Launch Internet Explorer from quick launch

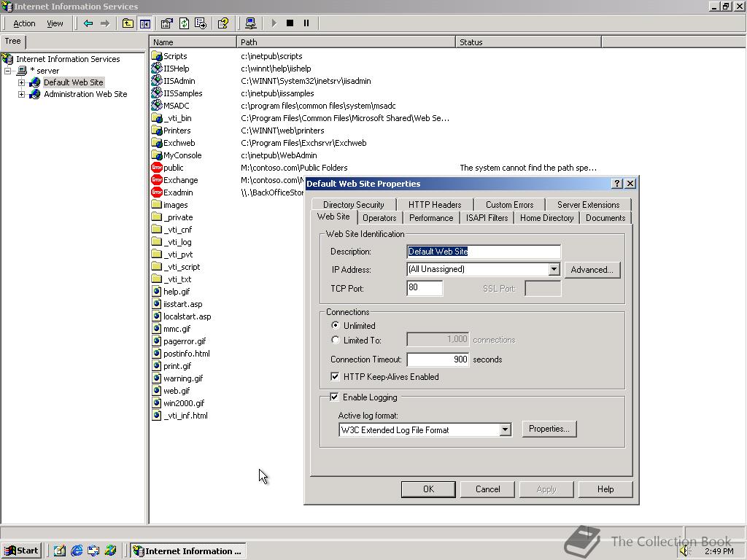click(x=76, y=551)
